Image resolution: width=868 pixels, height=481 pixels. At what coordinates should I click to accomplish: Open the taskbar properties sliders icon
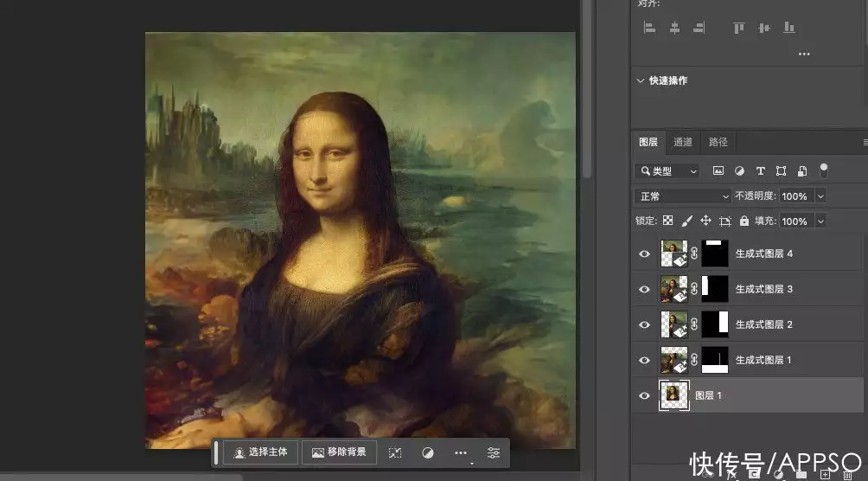click(x=493, y=452)
